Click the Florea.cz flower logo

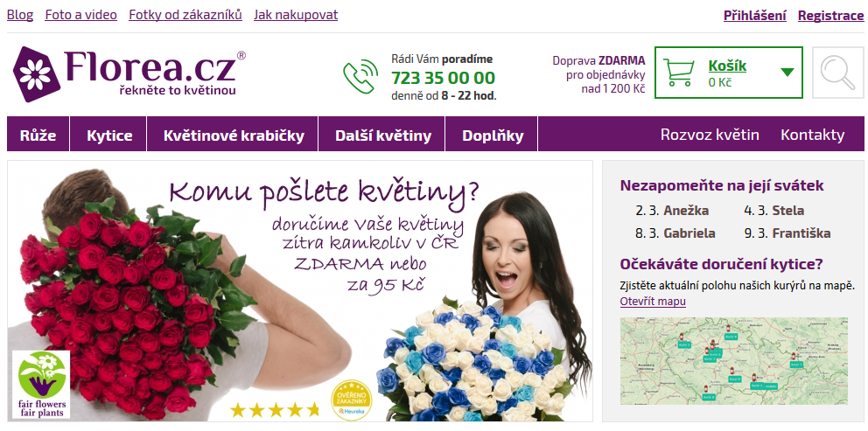129,73
